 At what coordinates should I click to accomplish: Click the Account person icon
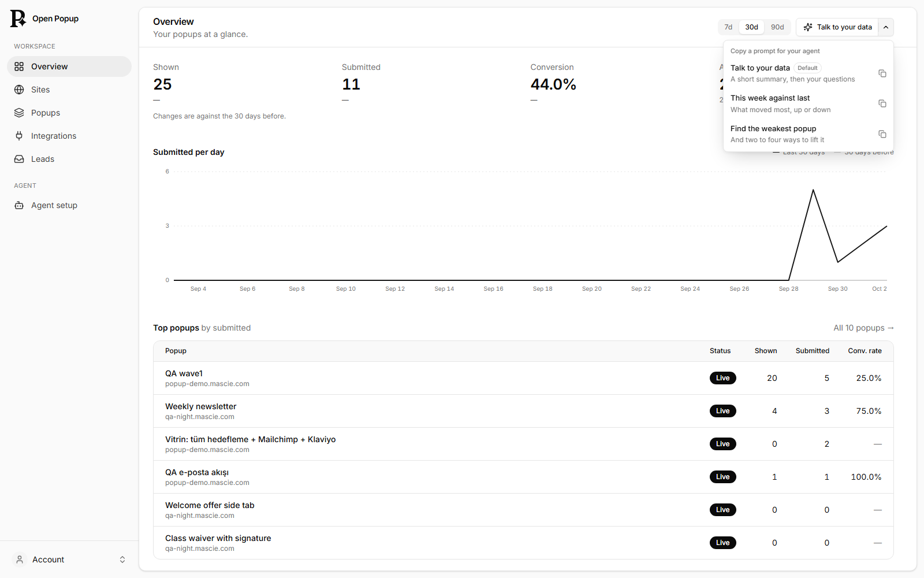tap(20, 560)
